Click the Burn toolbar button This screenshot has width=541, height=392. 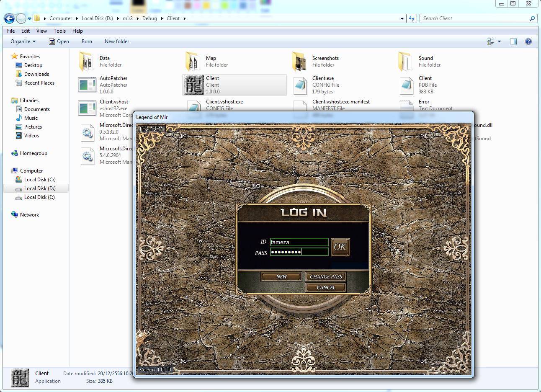pos(87,41)
